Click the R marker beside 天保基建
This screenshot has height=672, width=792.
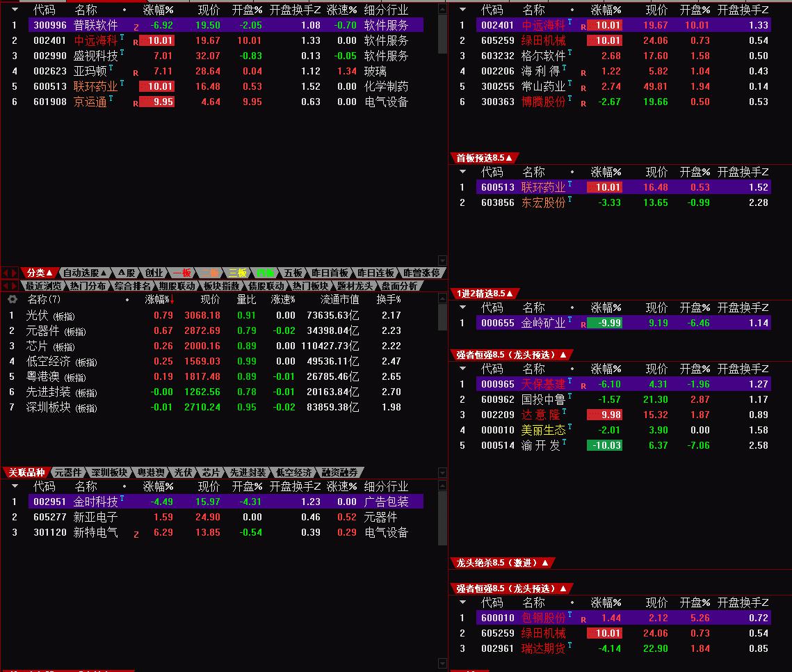(583, 386)
